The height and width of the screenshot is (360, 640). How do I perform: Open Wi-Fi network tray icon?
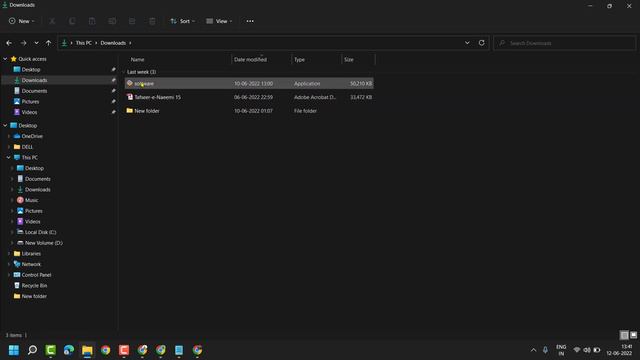[x=577, y=350]
